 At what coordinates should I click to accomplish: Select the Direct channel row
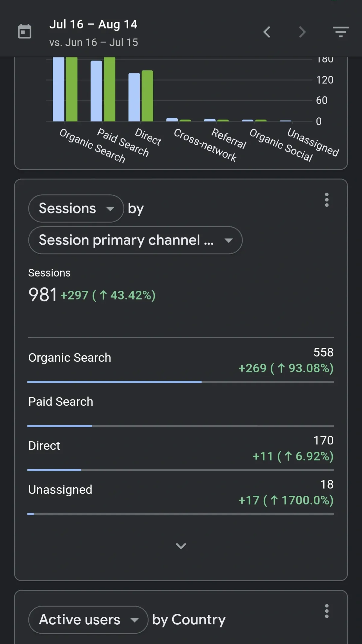pyautogui.click(x=180, y=447)
